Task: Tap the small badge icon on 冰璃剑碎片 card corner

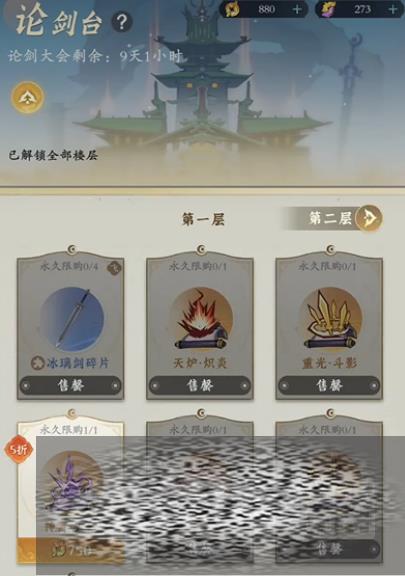Action: (114, 267)
